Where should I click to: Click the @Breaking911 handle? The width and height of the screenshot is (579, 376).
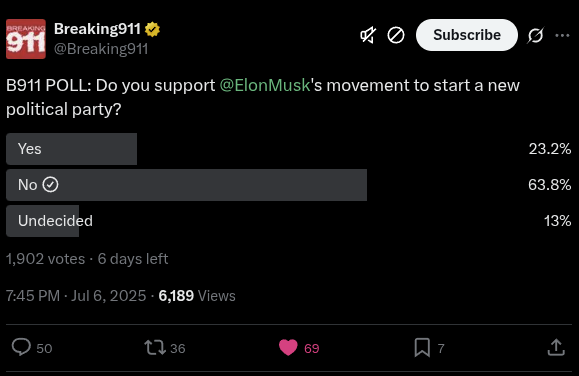pos(101,49)
